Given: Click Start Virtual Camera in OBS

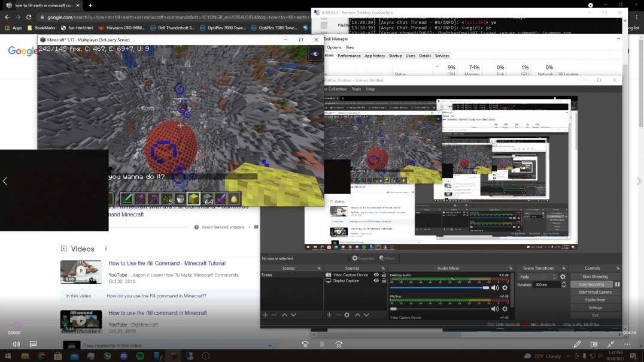Looking at the screenshot, I should pyautogui.click(x=595, y=292).
